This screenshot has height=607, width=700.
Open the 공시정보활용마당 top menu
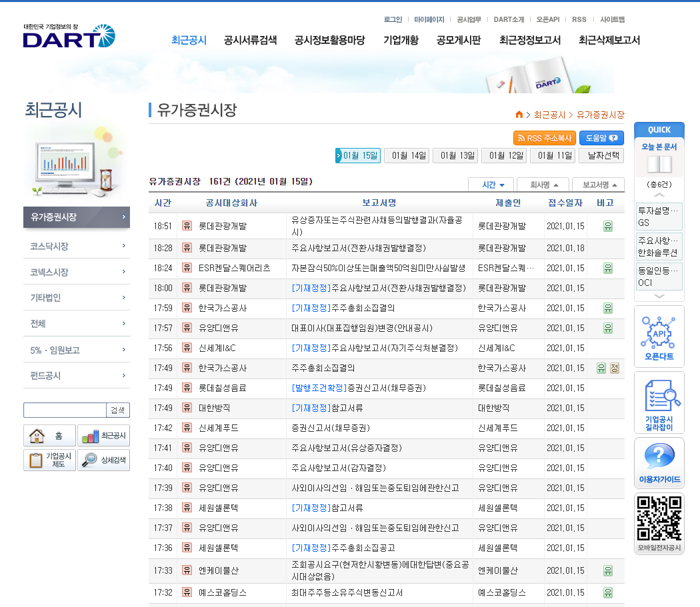click(329, 40)
